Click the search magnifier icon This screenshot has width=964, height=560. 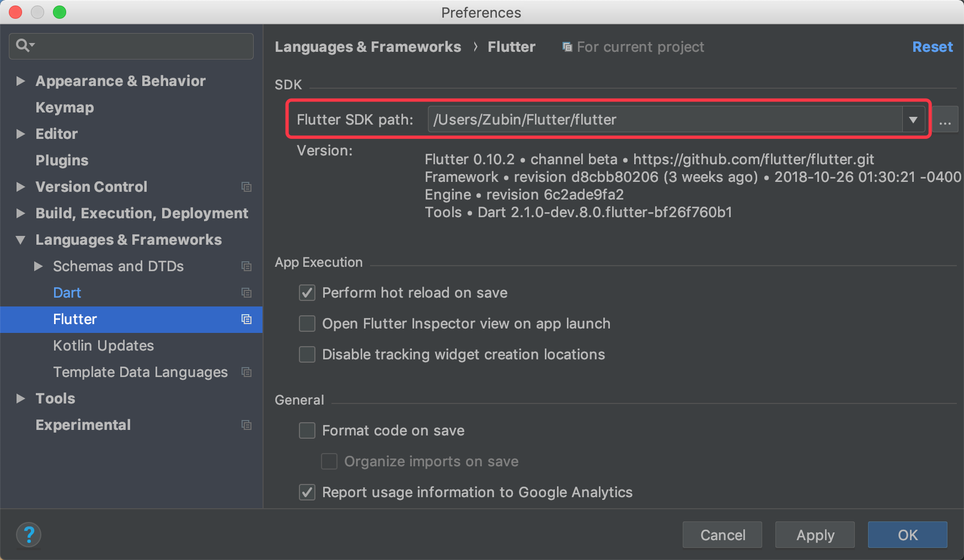click(23, 45)
